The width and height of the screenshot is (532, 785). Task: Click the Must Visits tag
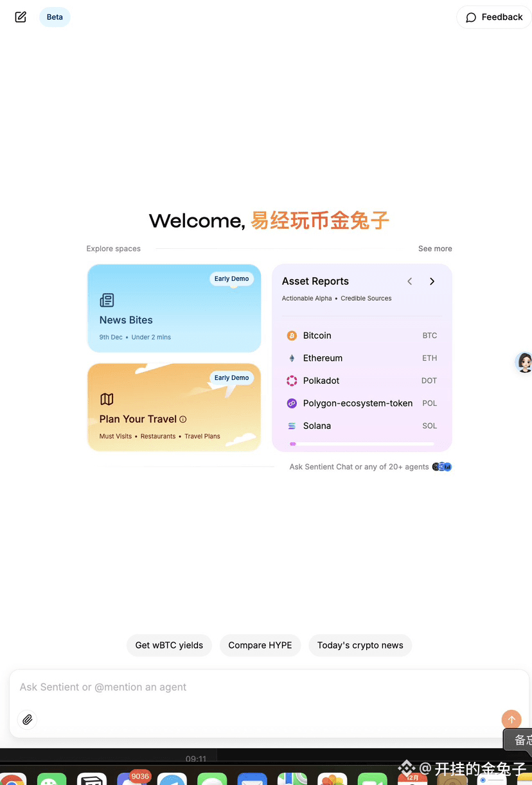click(116, 436)
